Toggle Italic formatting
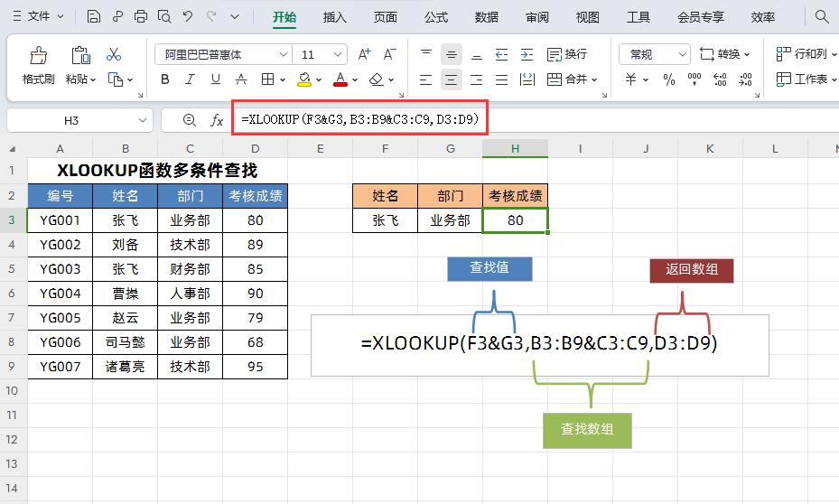Viewport: 839px width, 504px height. (x=190, y=79)
